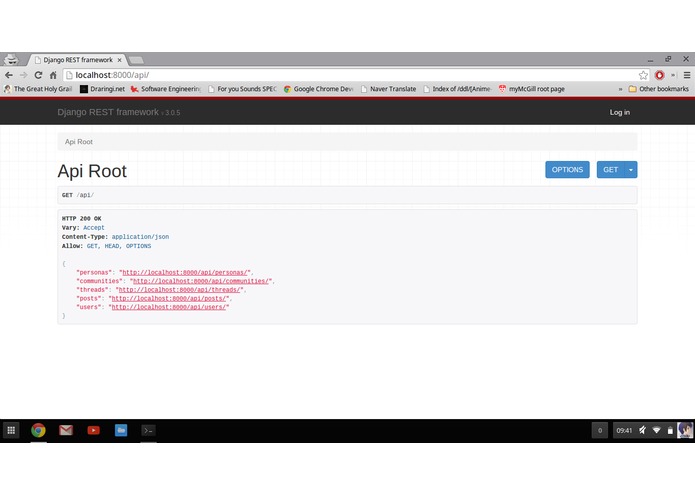Click the Wi-Fi status icon
695x494 pixels.
pyautogui.click(x=656, y=430)
